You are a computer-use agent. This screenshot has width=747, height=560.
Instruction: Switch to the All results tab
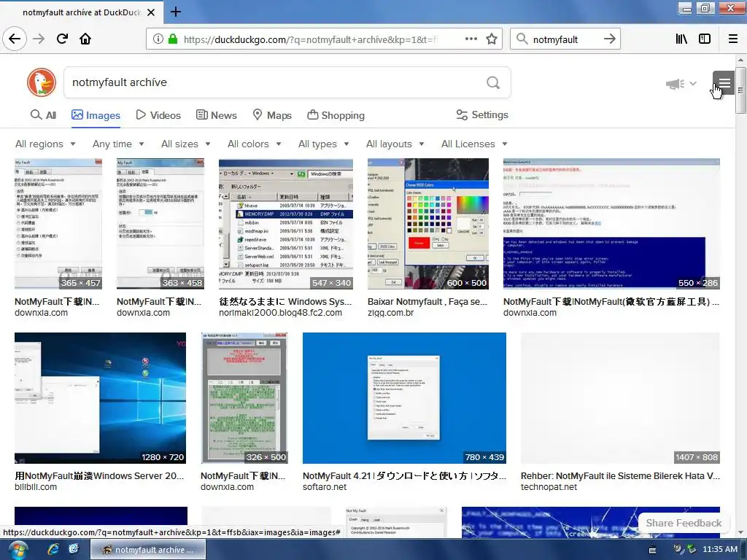tap(43, 115)
